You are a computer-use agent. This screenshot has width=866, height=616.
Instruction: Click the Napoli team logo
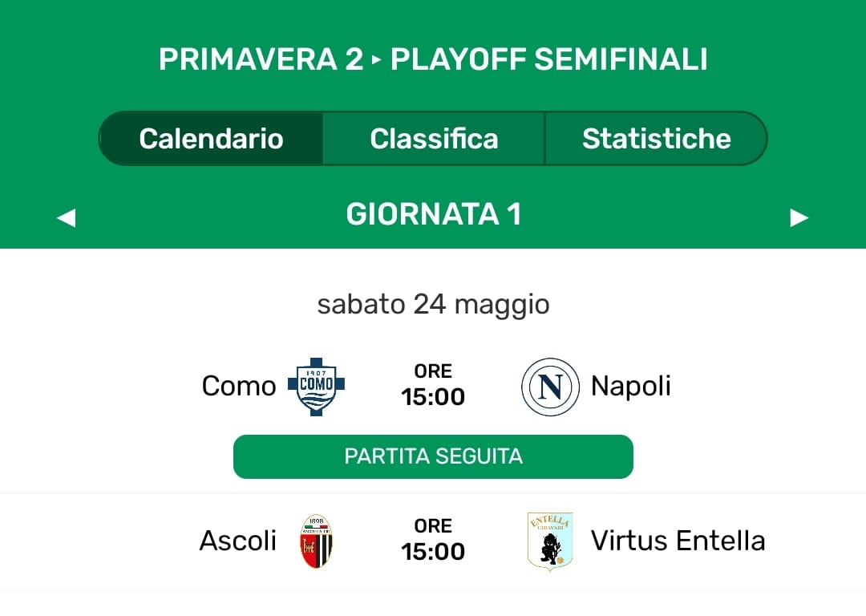[x=550, y=387]
